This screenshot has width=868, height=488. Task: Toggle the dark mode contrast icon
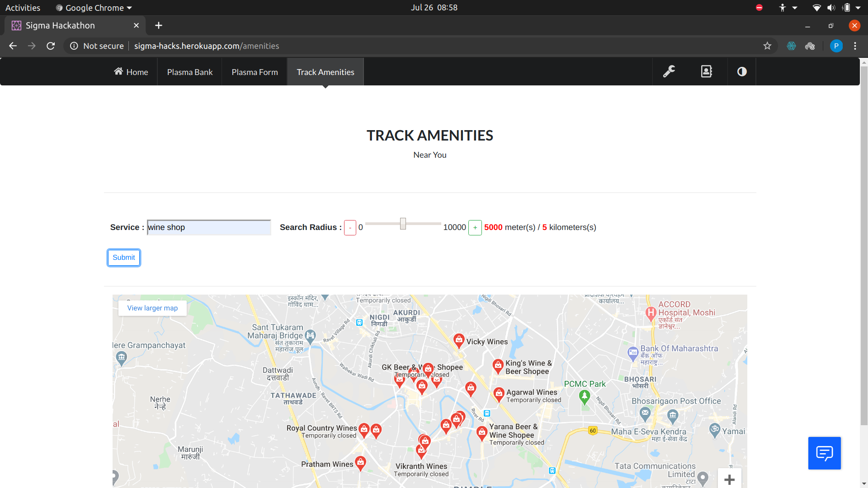pos(742,71)
